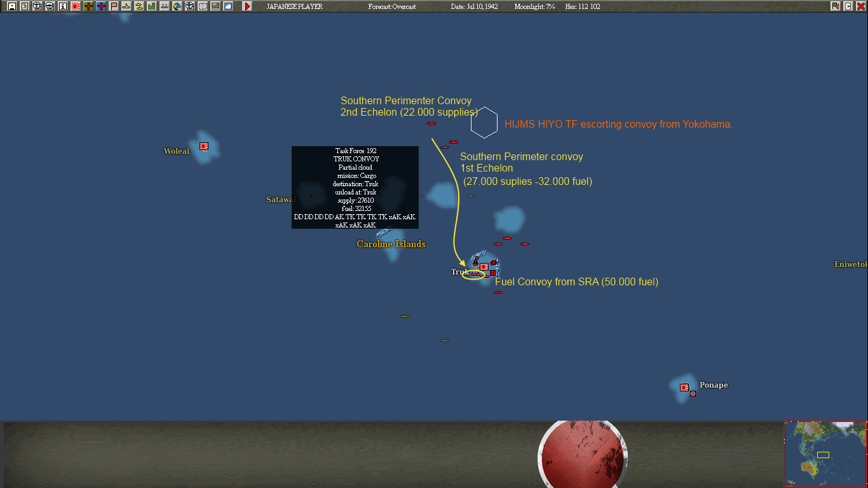Click the yellow viewport box on the minimap
Image resolution: width=868 pixels, height=488 pixels.
pos(823,455)
